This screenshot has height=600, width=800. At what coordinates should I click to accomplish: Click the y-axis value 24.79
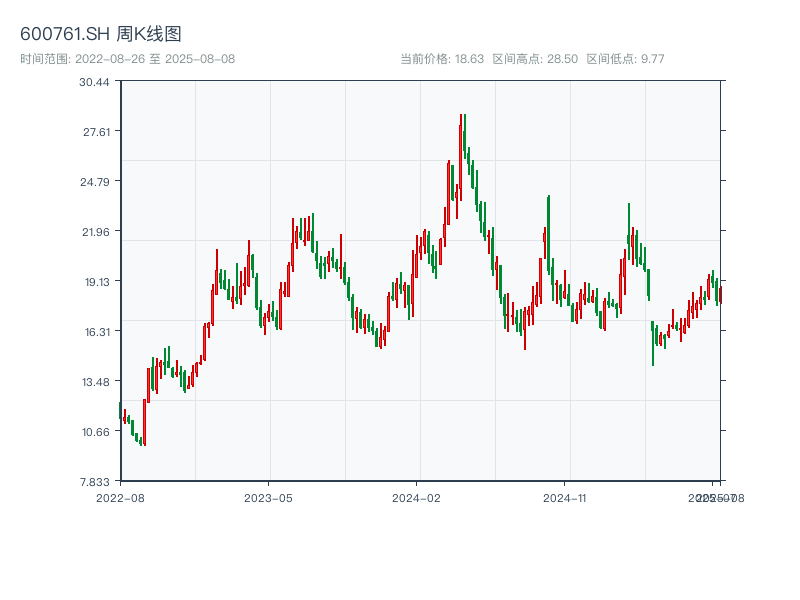95,182
